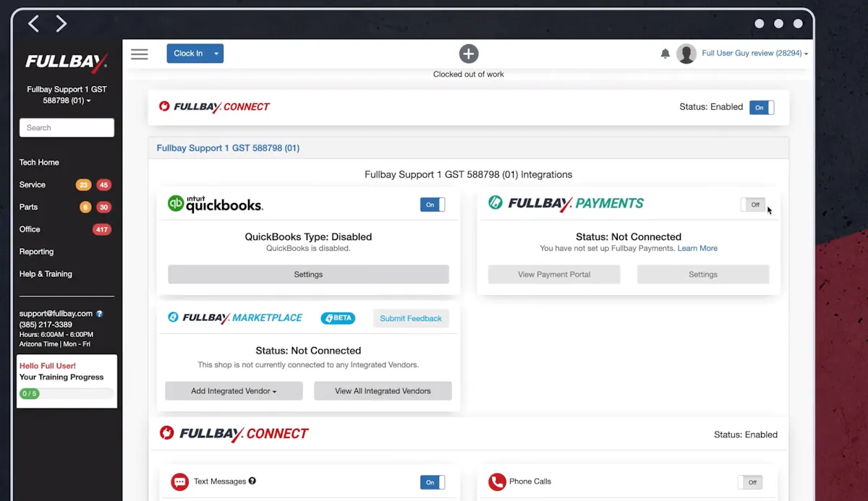
Task: Enable the Phone Calls toggle
Action: pos(750,482)
